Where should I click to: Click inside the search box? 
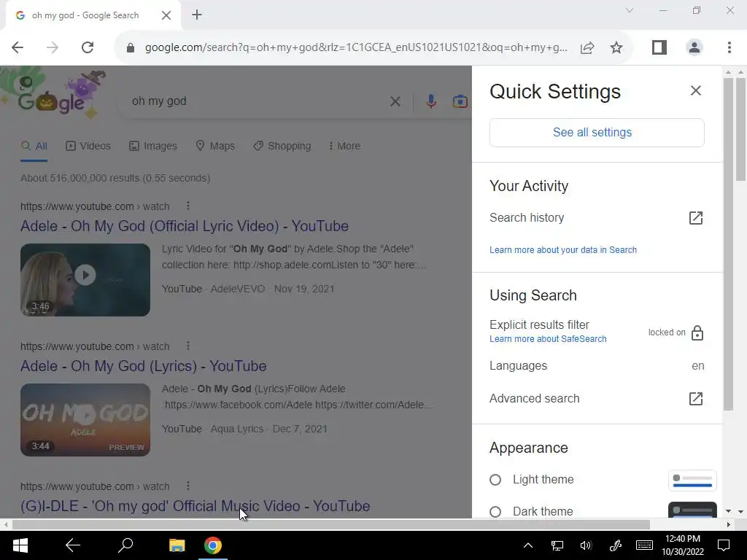[x=258, y=101]
